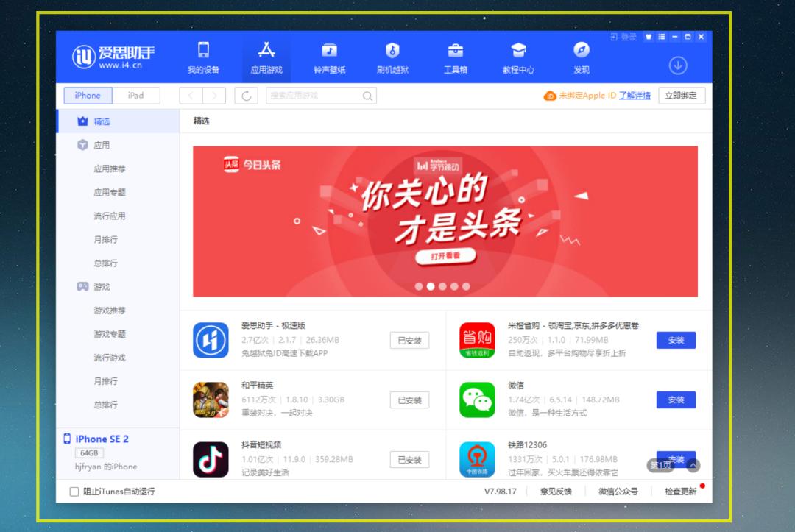Select third banner carousel dot
This screenshot has width=795, height=532.
click(x=442, y=286)
